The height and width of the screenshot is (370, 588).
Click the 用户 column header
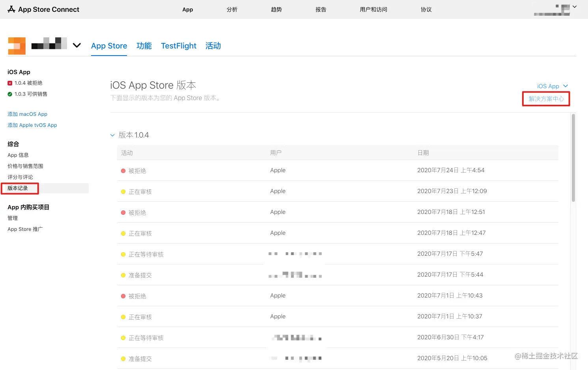pos(276,153)
